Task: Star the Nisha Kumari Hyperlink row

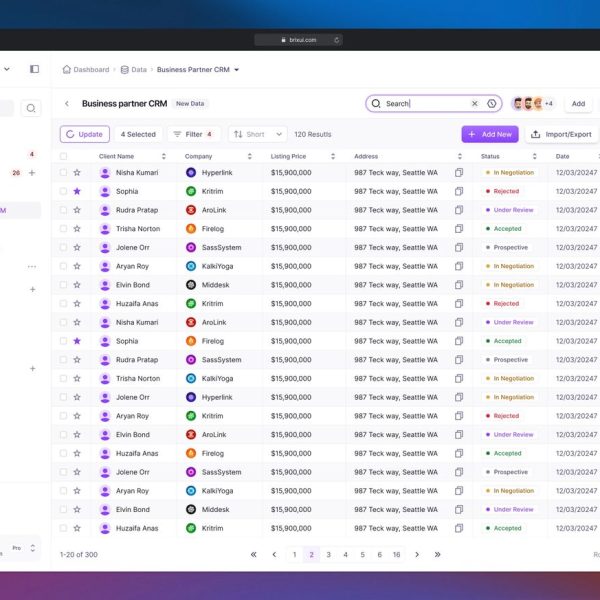Action: click(77, 173)
